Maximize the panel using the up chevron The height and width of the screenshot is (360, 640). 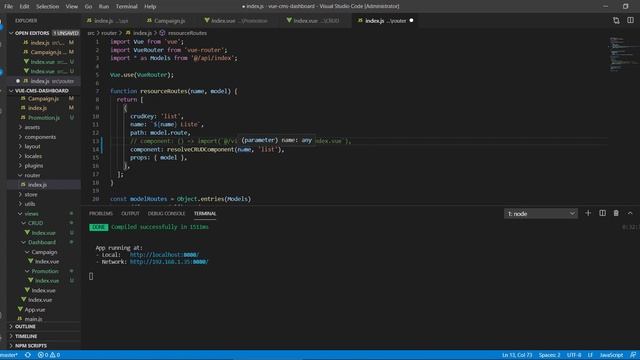[630, 213]
